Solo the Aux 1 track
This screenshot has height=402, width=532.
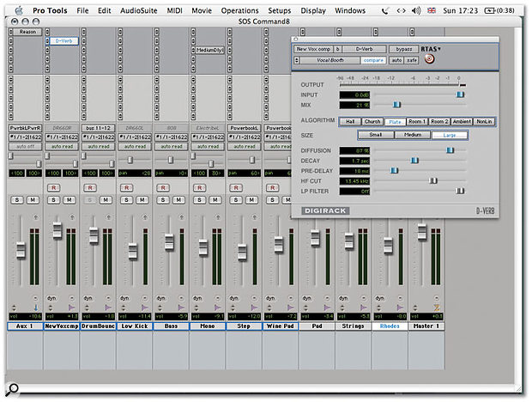(17, 200)
